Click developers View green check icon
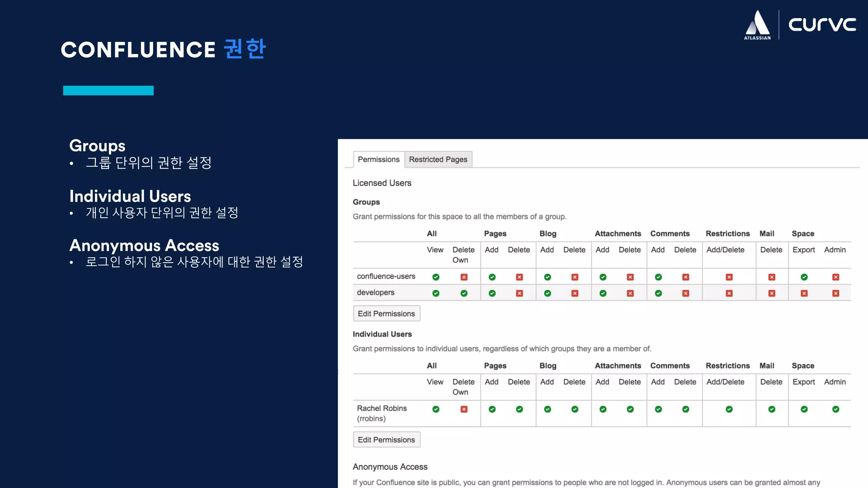The width and height of the screenshot is (868, 488). coord(436,293)
